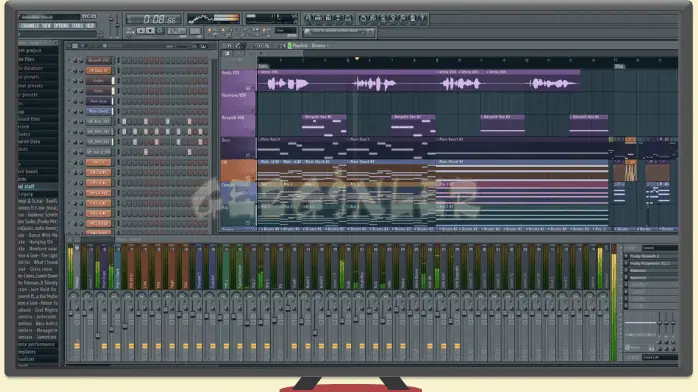Viewport: 698px width, 392px height.
Task: Select the Chords playlist track header
Action: 239,192
